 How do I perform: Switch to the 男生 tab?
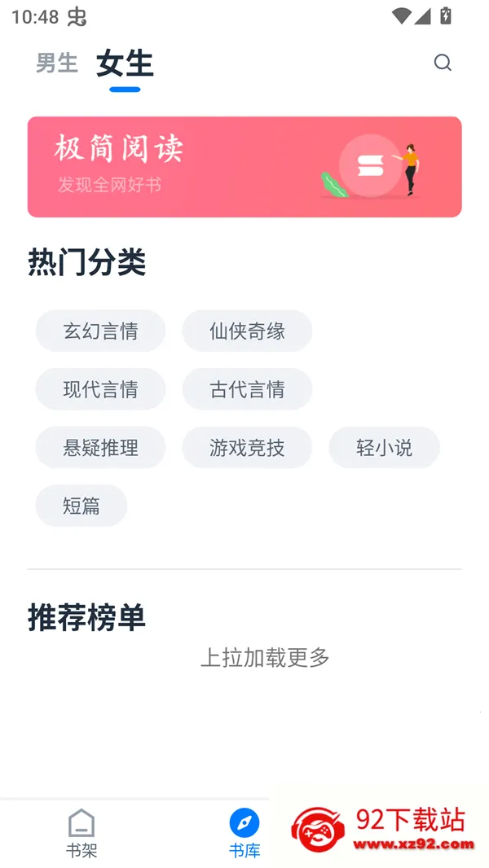click(x=57, y=63)
